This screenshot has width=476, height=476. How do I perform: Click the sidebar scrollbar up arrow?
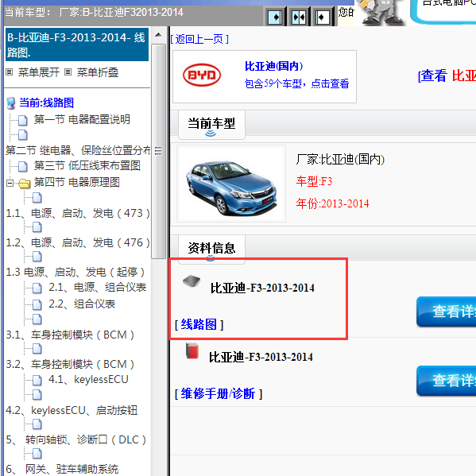click(158, 35)
